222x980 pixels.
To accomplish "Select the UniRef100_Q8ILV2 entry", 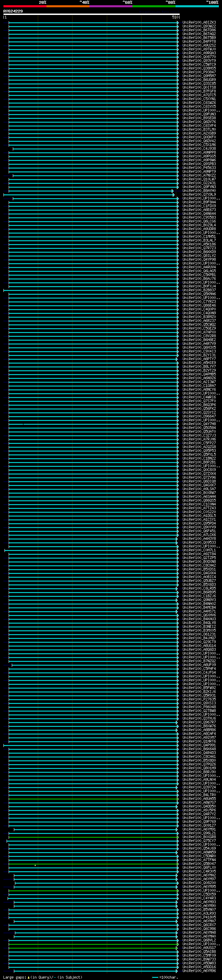I will (x=199, y=256).
